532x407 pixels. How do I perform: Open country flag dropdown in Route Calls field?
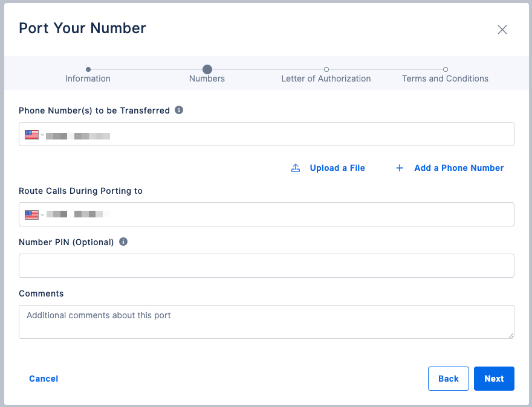click(34, 215)
